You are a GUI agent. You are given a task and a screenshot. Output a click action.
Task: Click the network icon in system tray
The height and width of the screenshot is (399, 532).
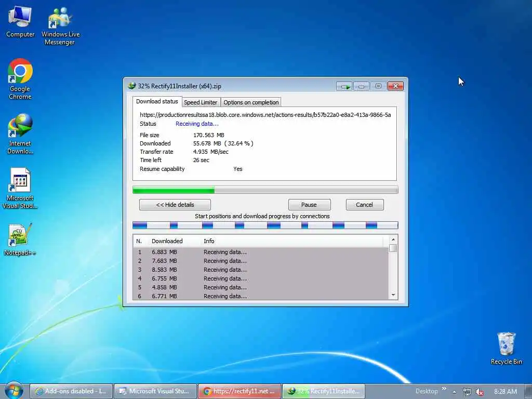click(467, 392)
